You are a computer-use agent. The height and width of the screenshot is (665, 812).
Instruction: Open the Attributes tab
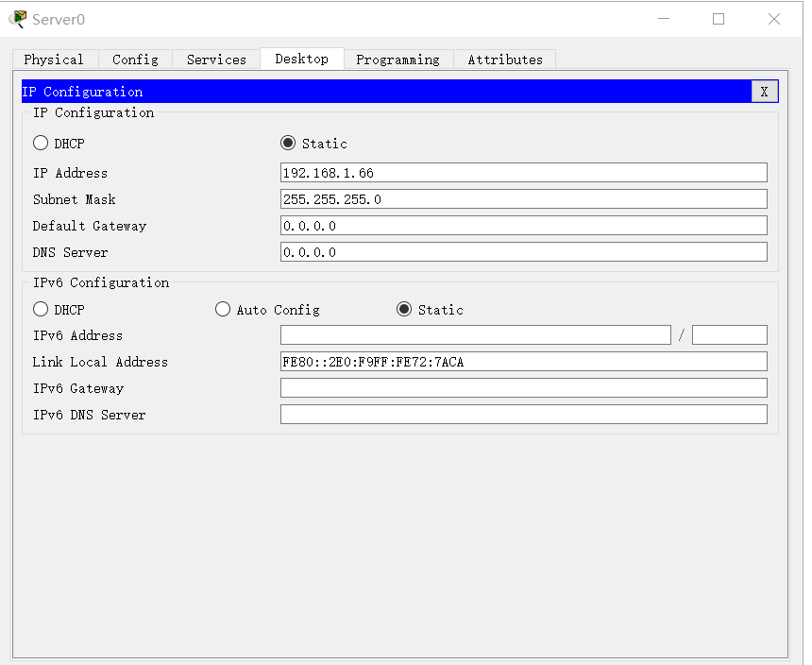(x=505, y=60)
